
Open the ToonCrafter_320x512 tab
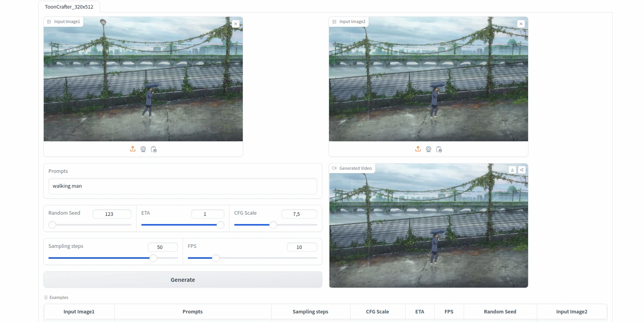click(69, 7)
